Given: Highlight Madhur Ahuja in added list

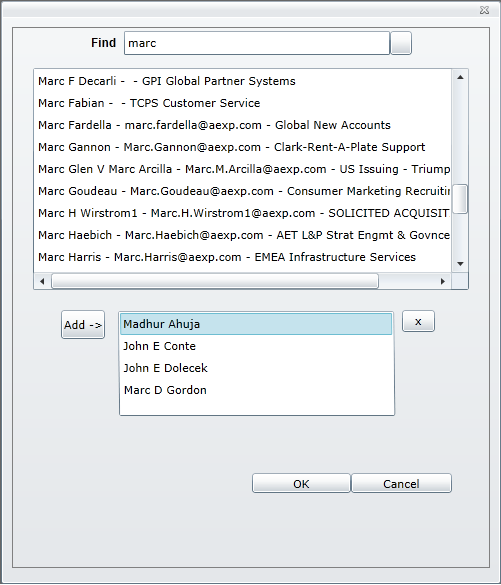Looking at the screenshot, I should point(256,324).
